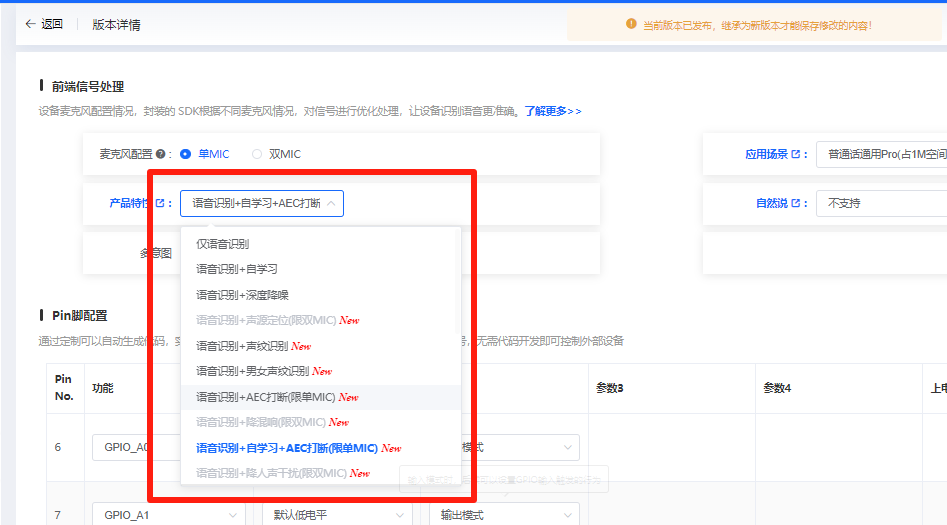The width and height of the screenshot is (947, 525).
Task: Choose 语音识别+声纹识别 option
Action: pos(320,346)
